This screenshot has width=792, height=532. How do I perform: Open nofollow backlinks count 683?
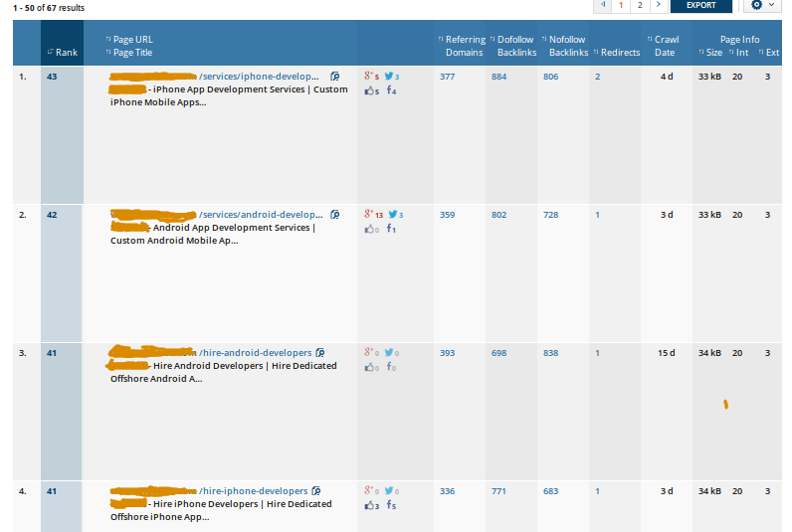point(550,491)
